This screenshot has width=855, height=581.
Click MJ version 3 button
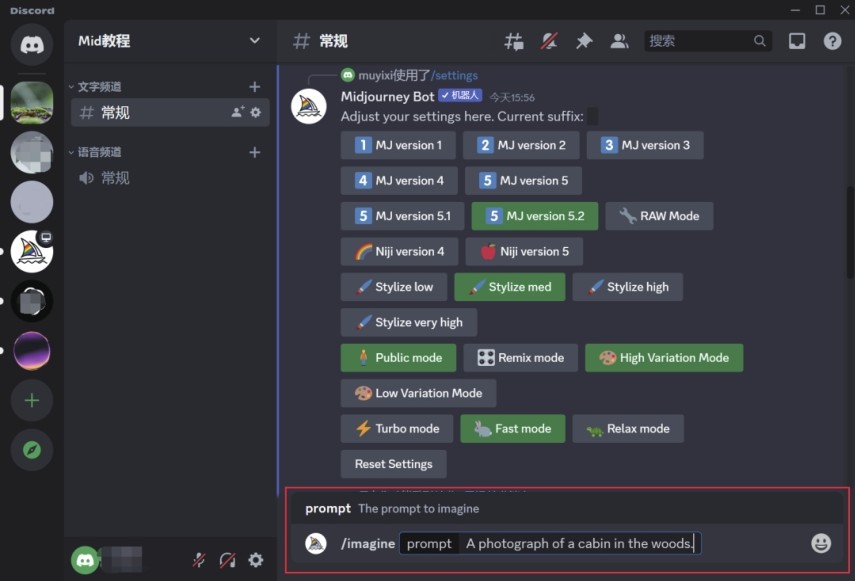645,145
